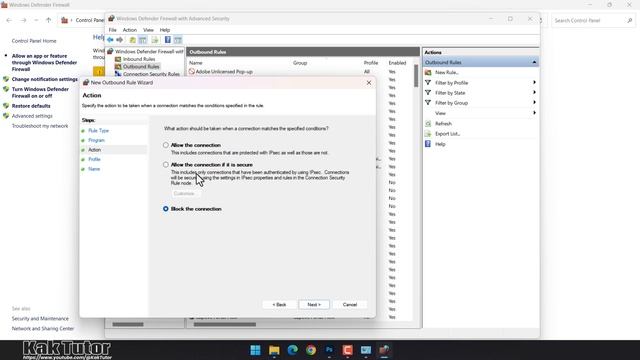Go to the Name wizard step
Image resolution: width=640 pixels, height=360 pixels.
[x=94, y=169]
